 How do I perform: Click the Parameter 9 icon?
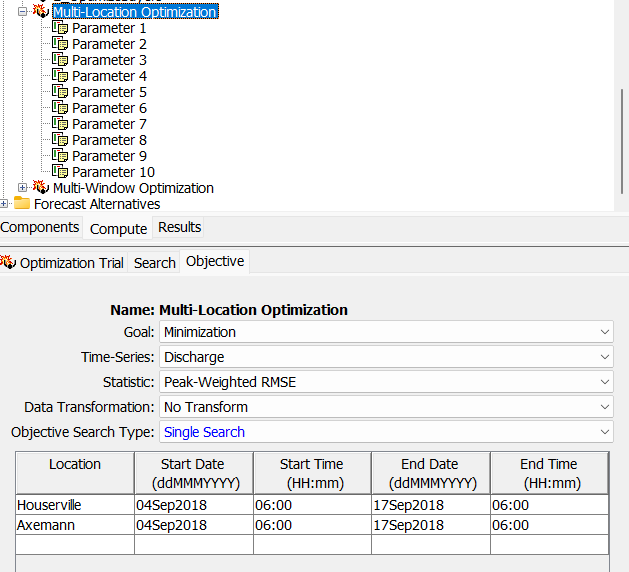click(60, 156)
